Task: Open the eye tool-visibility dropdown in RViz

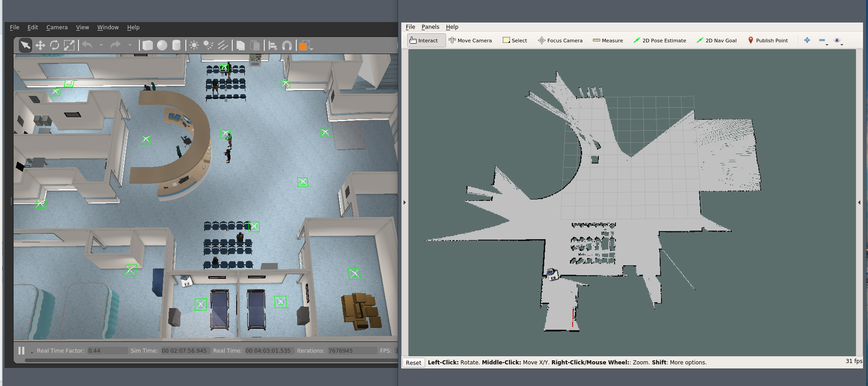Action: coord(838,41)
